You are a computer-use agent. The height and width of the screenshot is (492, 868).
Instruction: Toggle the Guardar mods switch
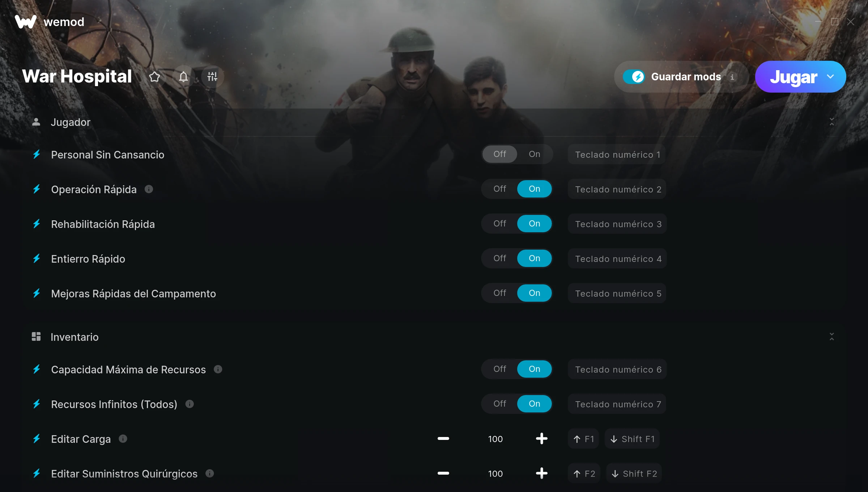pos(634,77)
